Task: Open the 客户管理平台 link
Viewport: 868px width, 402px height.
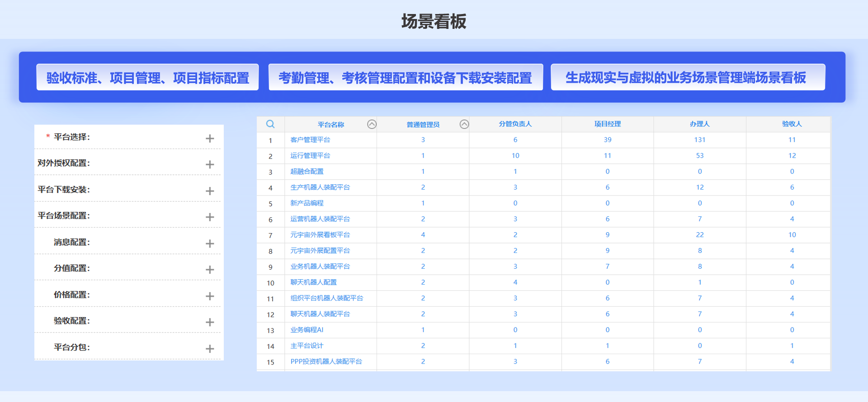Action: (x=310, y=140)
